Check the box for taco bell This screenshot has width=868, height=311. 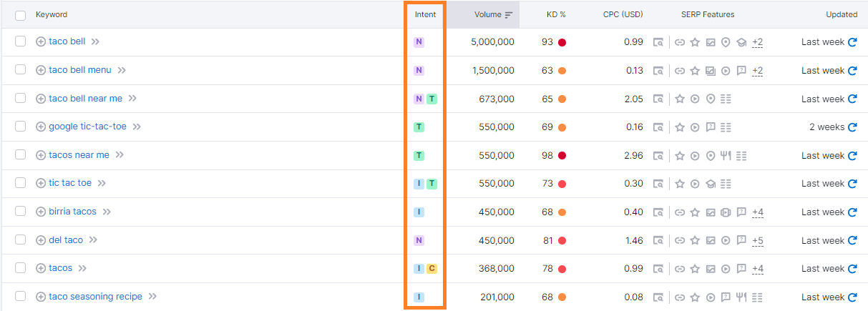click(20, 41)
